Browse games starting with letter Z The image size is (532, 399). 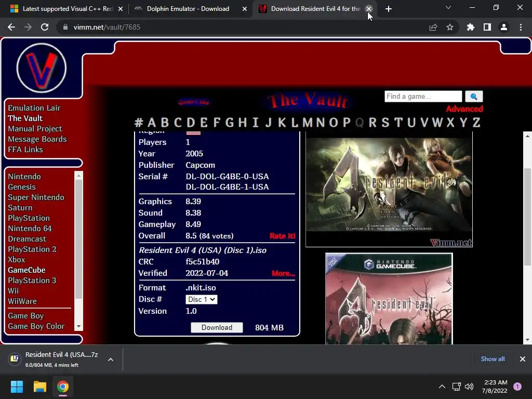476,122
